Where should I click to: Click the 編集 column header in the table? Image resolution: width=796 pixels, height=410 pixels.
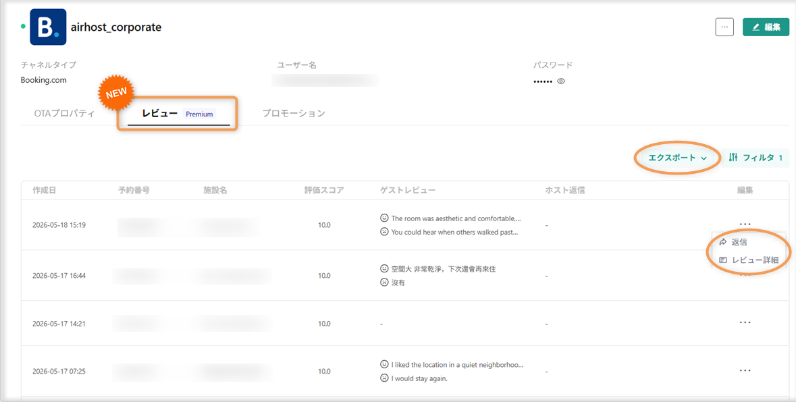click(x=745, y=190)
